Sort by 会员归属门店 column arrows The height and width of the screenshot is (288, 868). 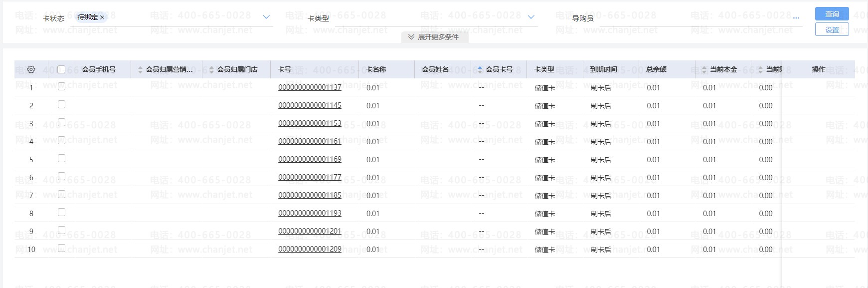click(211, 69)
